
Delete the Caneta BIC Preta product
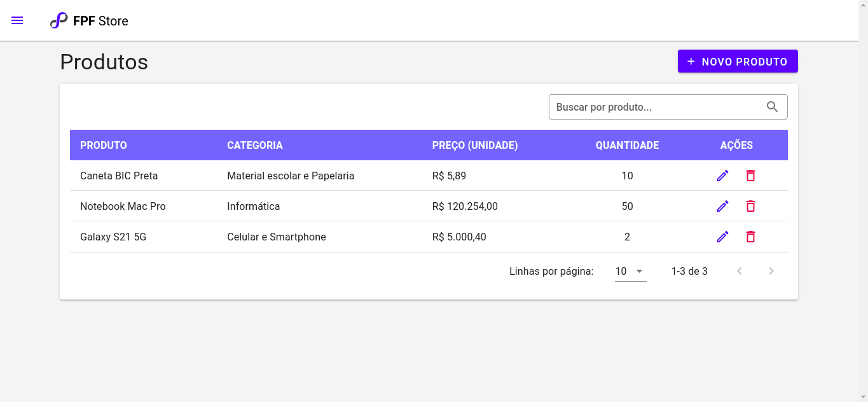click(x=750, y=176)
